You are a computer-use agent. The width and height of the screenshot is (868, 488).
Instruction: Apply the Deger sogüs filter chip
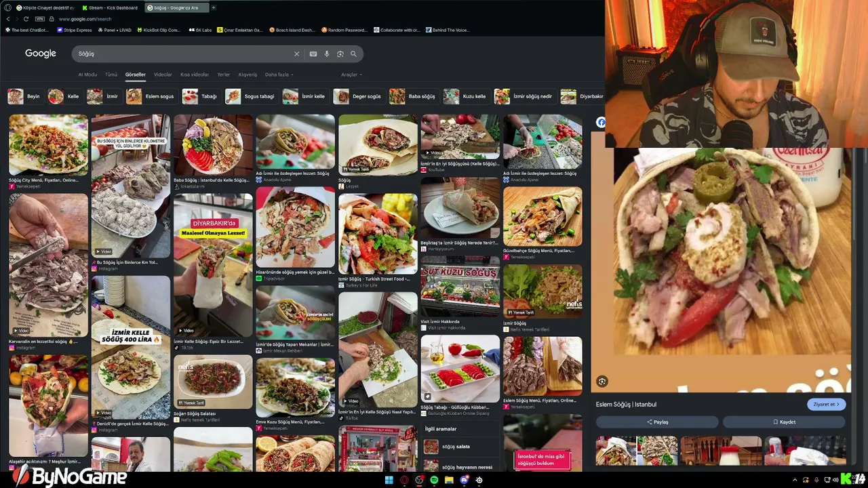[x=358, y=96]
